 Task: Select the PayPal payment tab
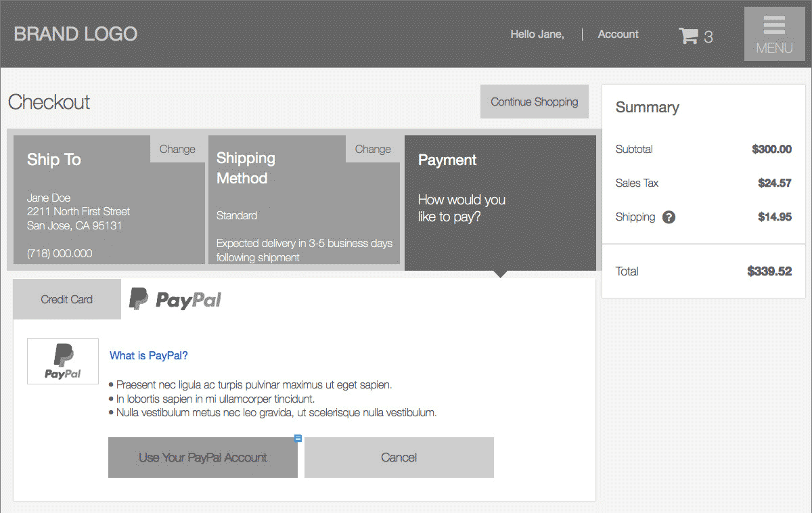pyautogui.click(x=175, y=299)
